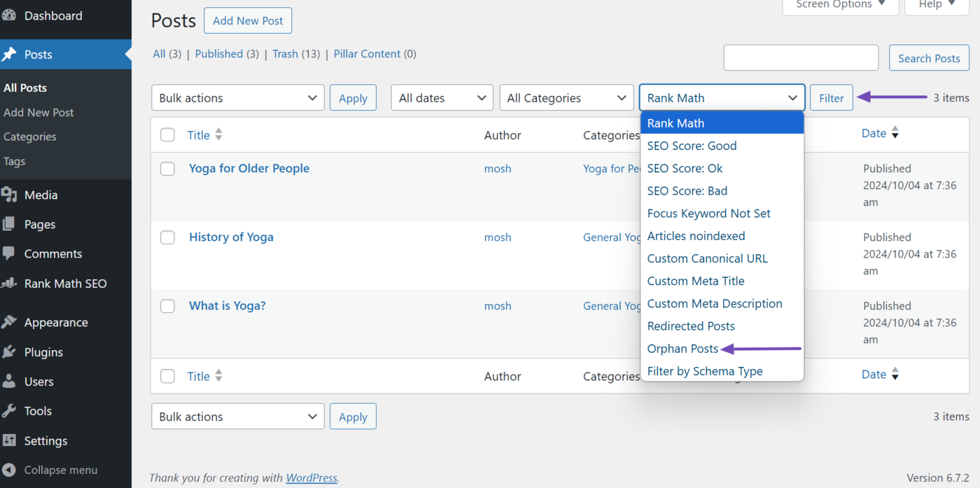
Task: Check the box for History of Yoga
Action: point(167,237)
